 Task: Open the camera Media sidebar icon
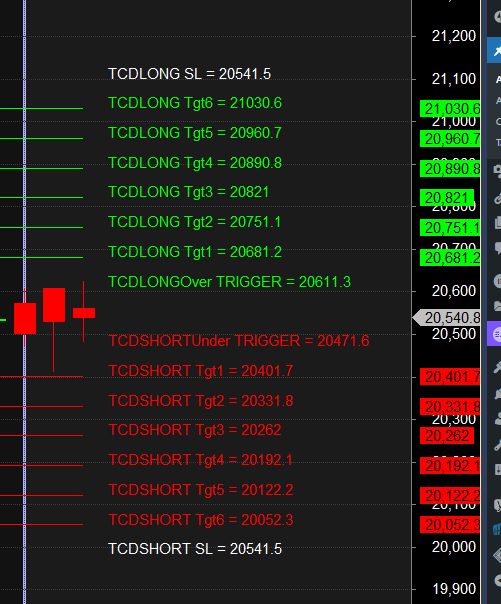click(497, 170)
